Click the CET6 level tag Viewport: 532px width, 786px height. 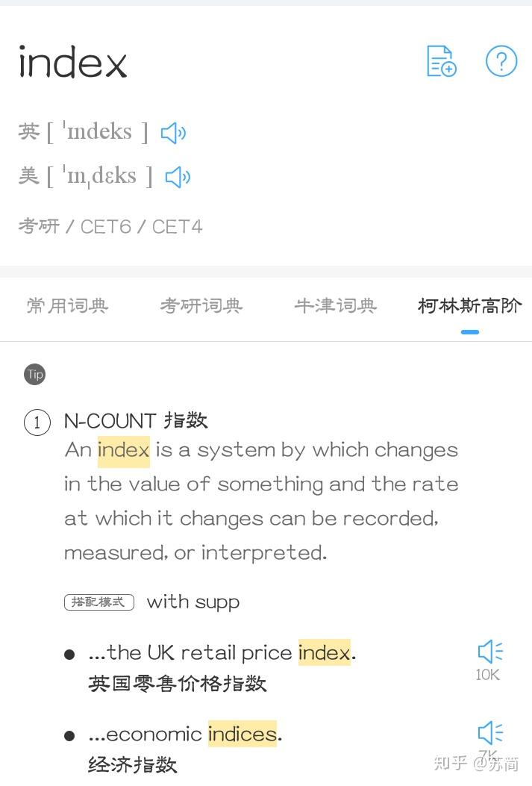[x=105, y=226]
